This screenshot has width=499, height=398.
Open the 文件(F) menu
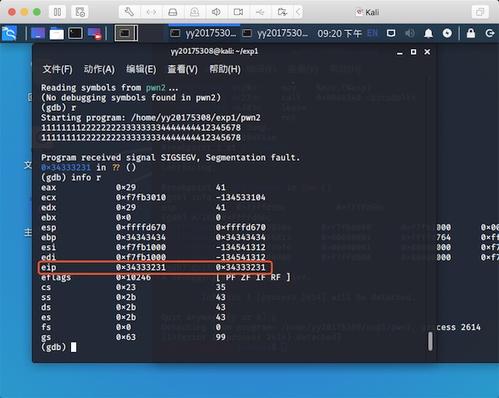57,69
